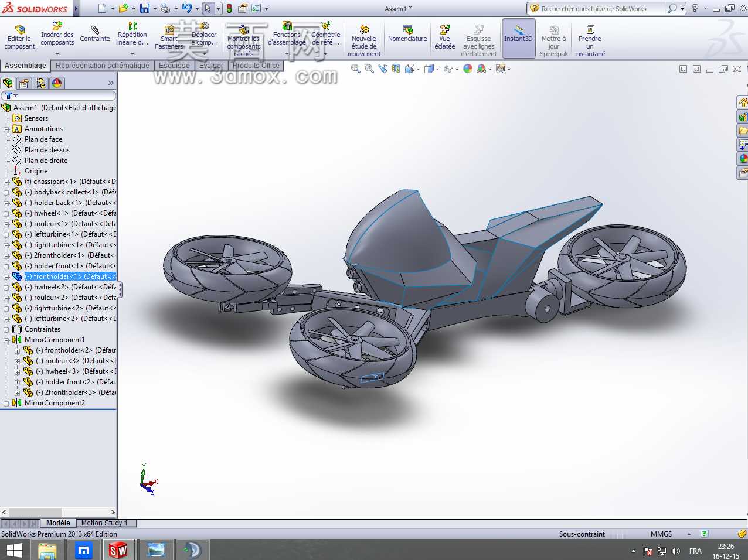Click the Undo arrow icon

pyautogui.click(x=186, y=8)
